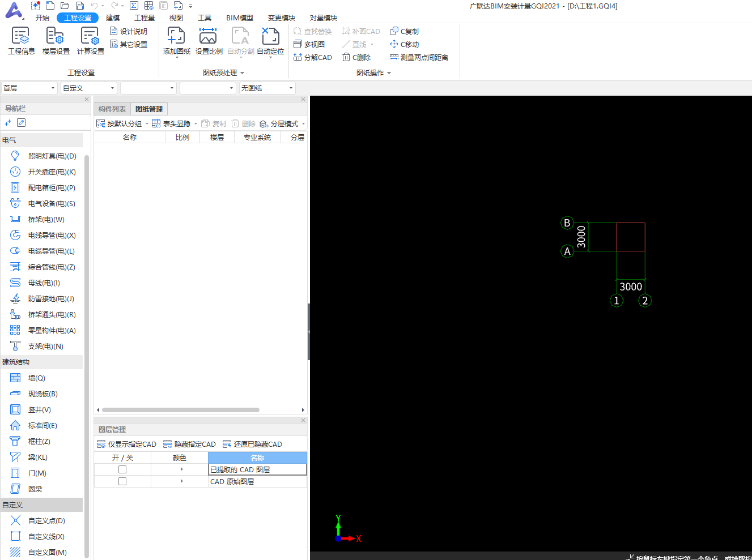This screenshot has height=560, width=752.
Task: Switch to 构件列表 tab
Action: [112, 109]
